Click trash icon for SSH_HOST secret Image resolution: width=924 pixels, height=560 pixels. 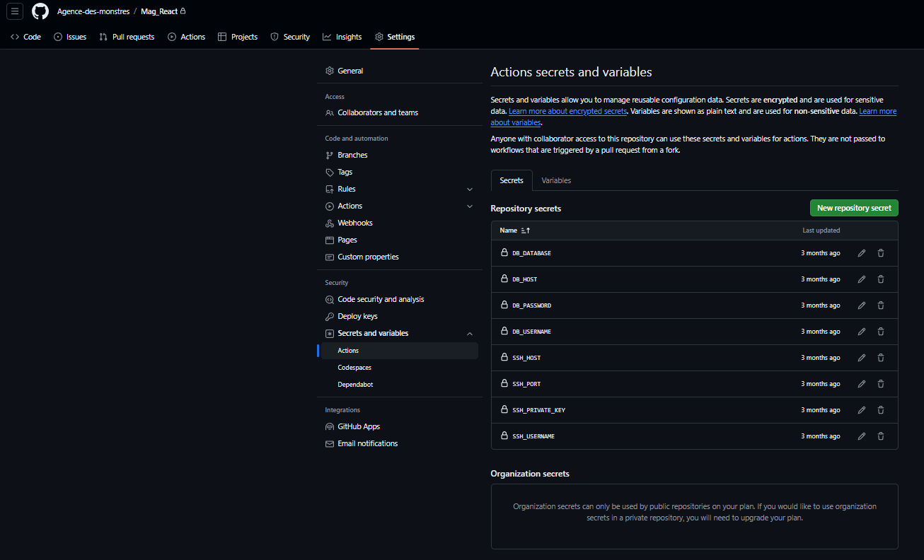click(x=881, y=358)
